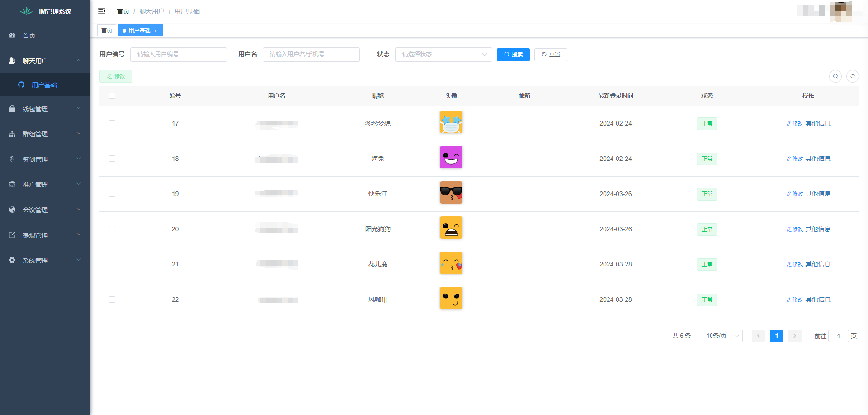The width and height of the screenshot is (868, 415).
Task: Check the select-all checkbox in table header
Action: coord(112,96)
